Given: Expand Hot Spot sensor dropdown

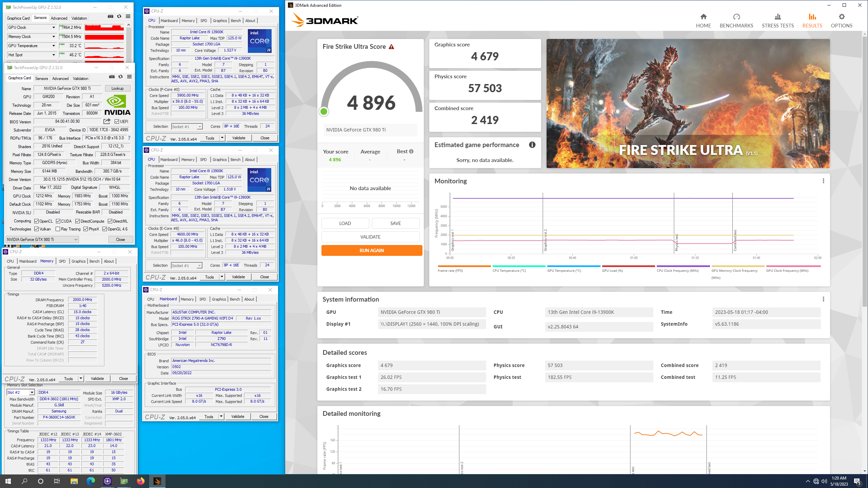Looking at the screenshot, I should pos(53,55).
